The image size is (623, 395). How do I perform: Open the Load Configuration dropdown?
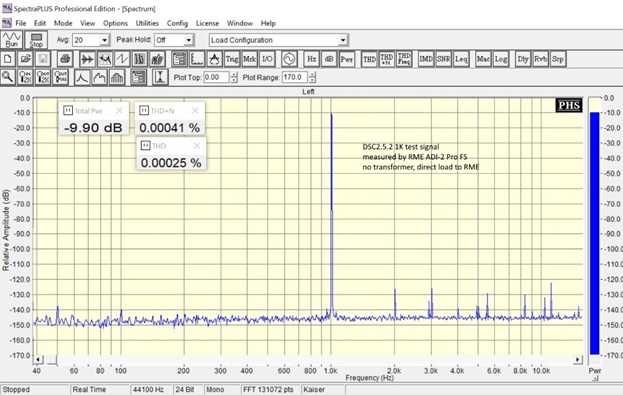(x=343, y=40)
